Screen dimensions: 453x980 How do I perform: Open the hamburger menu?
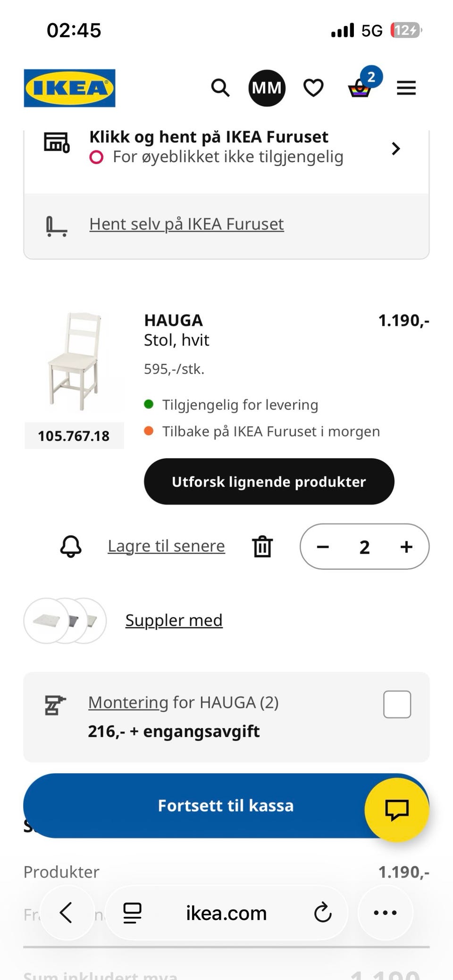click(406, 88)
